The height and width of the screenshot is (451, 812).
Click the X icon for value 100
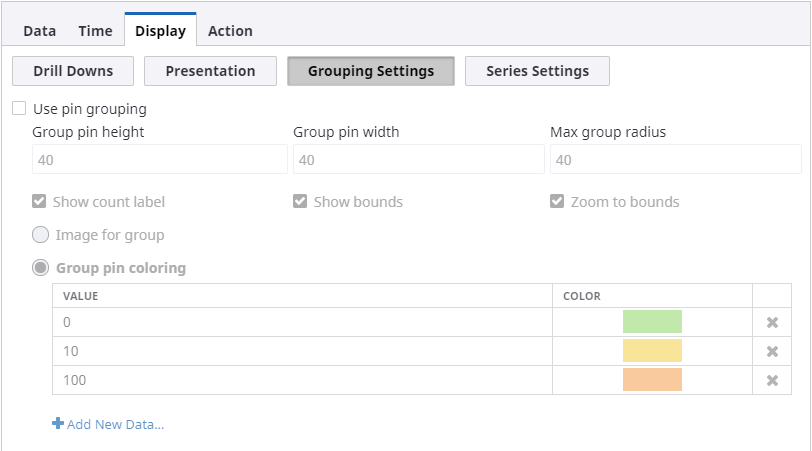[x=772, y=381]
